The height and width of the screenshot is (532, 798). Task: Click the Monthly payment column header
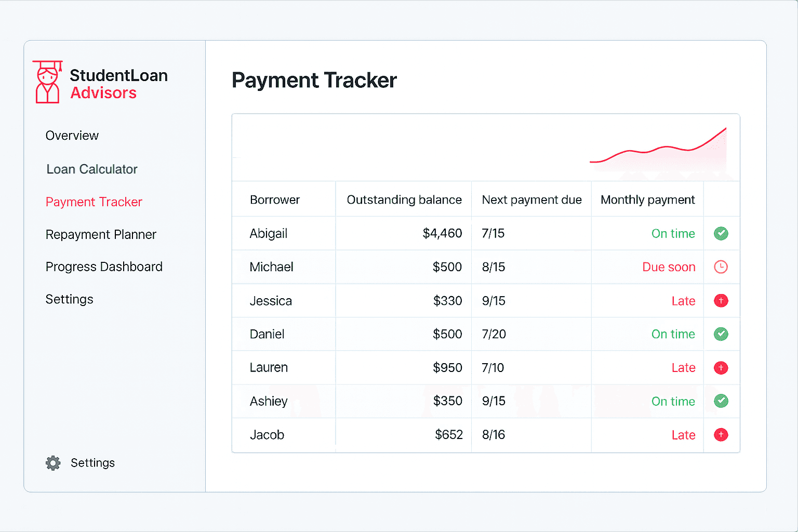pos(647,200)
